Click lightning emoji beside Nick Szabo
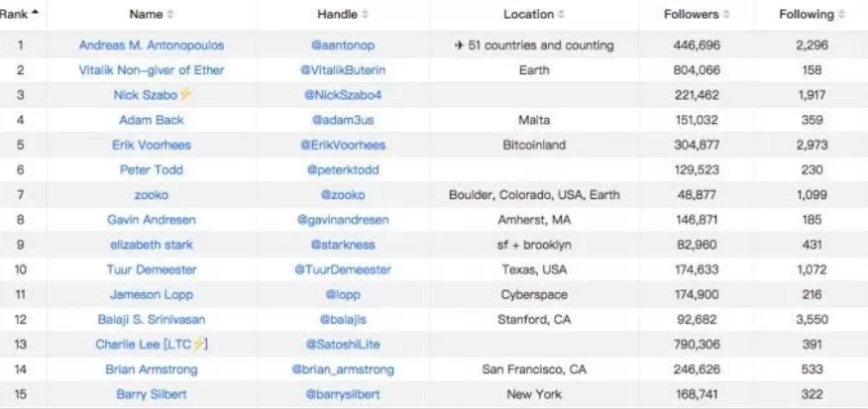The height and width of the screenshot is (409, 868). [185, 95]
